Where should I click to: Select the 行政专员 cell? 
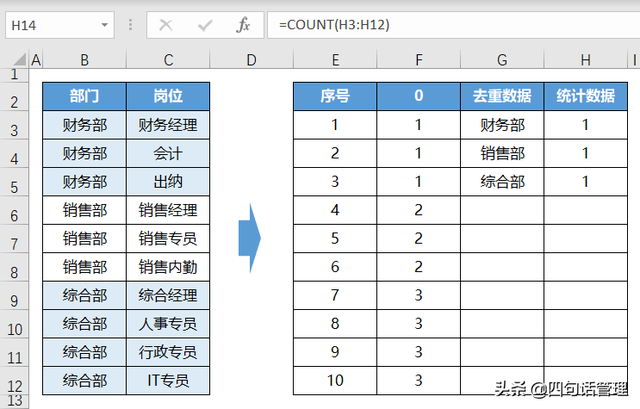tap(168, 352)
